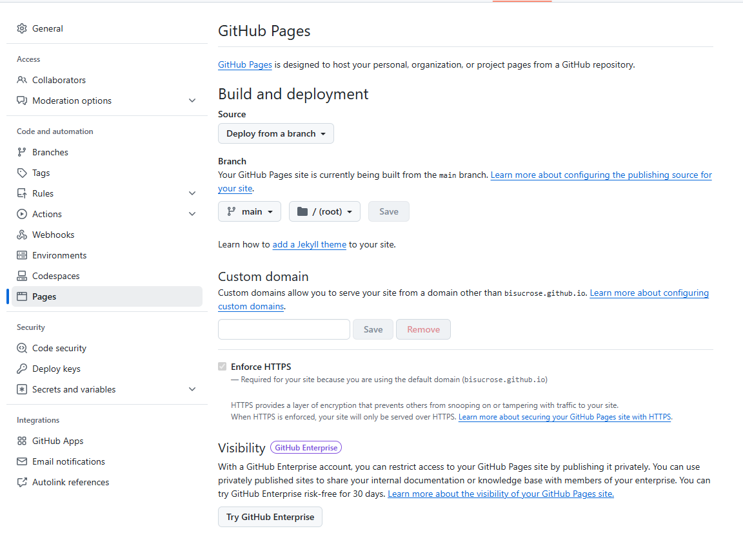Expand the Moderation options chevron
This screenshot has height=560, width=743.
(192, 101)
